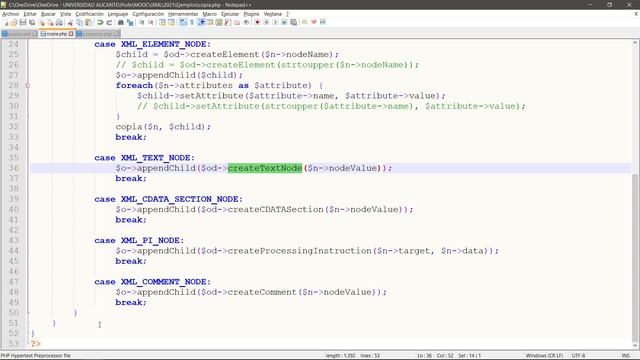This screenshot has width=640, height=360.
Task: Click the scrollbar up arrow
Action: [636, 42]
